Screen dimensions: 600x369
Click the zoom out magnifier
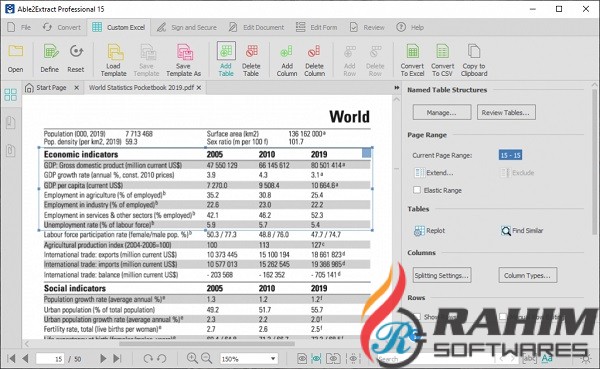(206, 358)
